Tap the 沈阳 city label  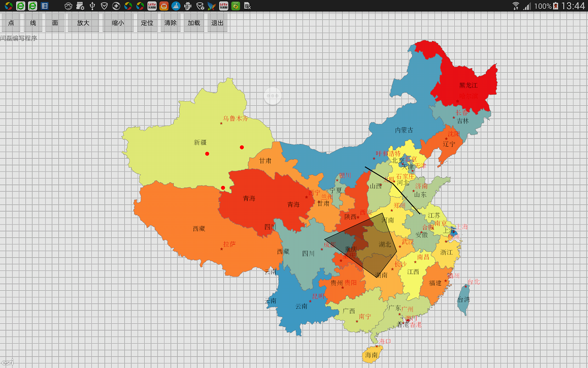click(x=454, y=133)
